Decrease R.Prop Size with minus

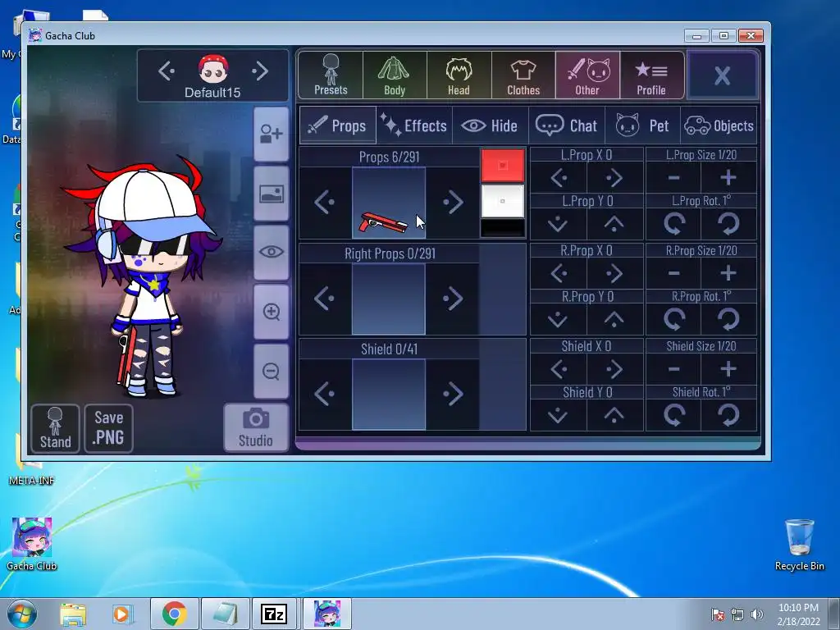[x=674, y=273]
